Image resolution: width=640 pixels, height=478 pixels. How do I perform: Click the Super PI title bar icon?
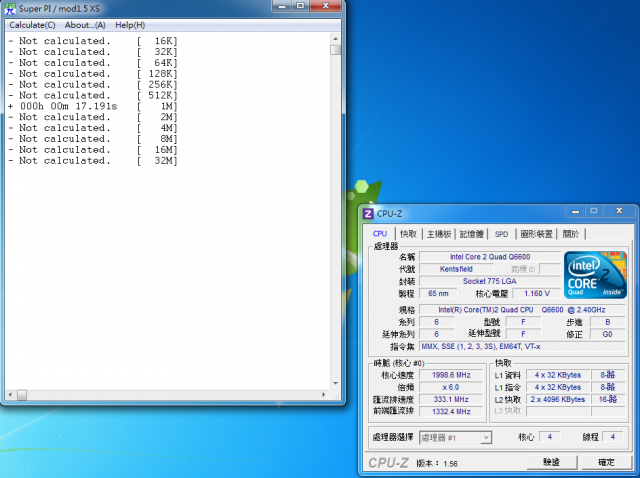[10, 8]
